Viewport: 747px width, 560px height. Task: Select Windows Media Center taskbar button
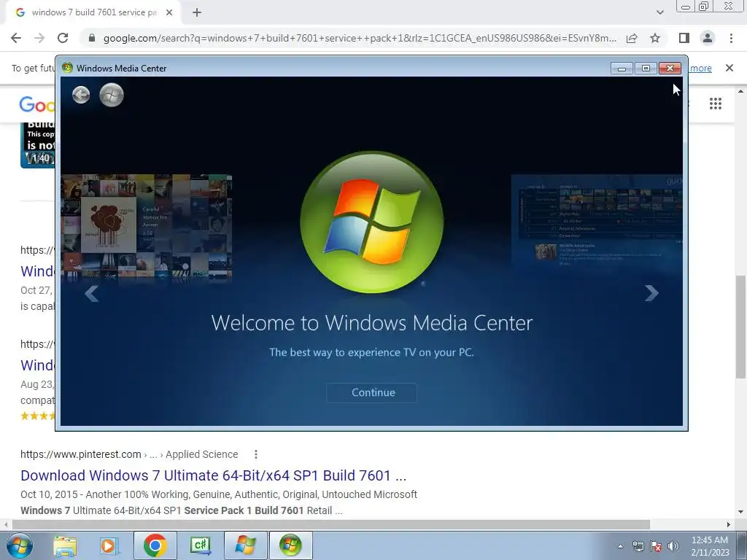[x=291, y=545]
